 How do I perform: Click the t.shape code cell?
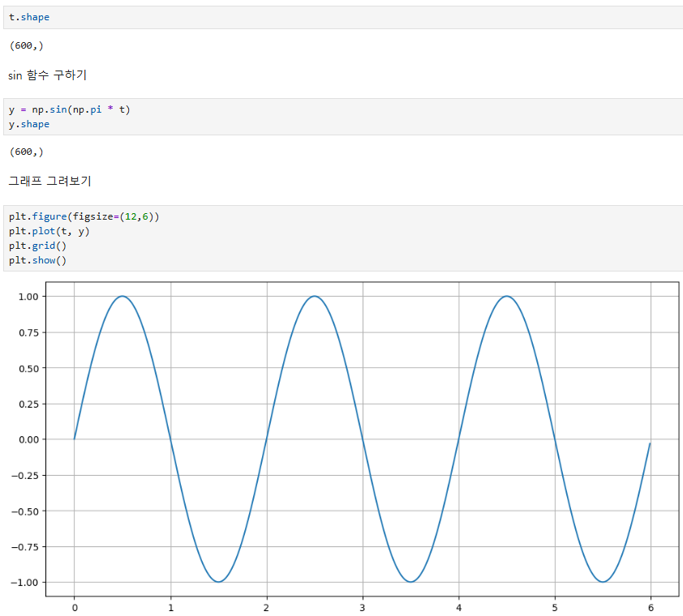coord(343,17)
